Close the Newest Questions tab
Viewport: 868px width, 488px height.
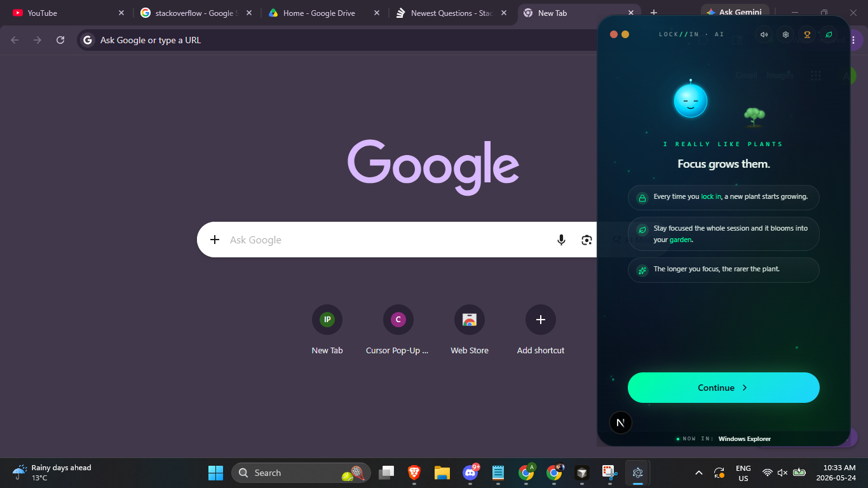pos(504,13)
